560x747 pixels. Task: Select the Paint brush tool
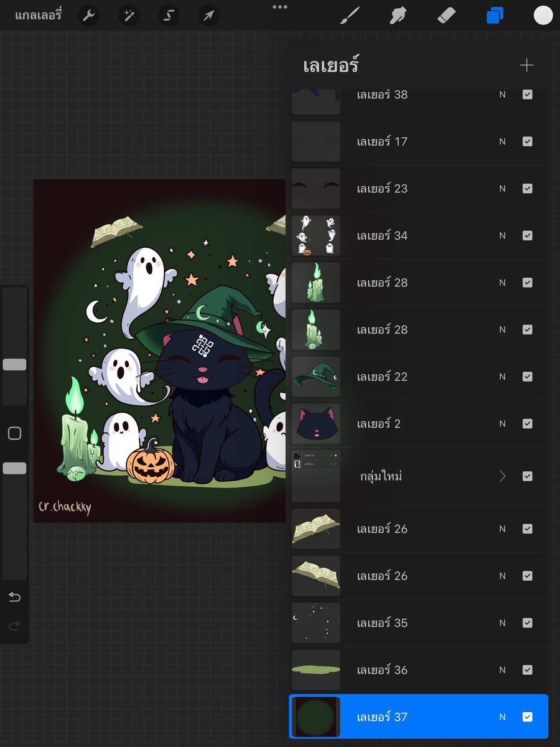(x=350, y=16)
